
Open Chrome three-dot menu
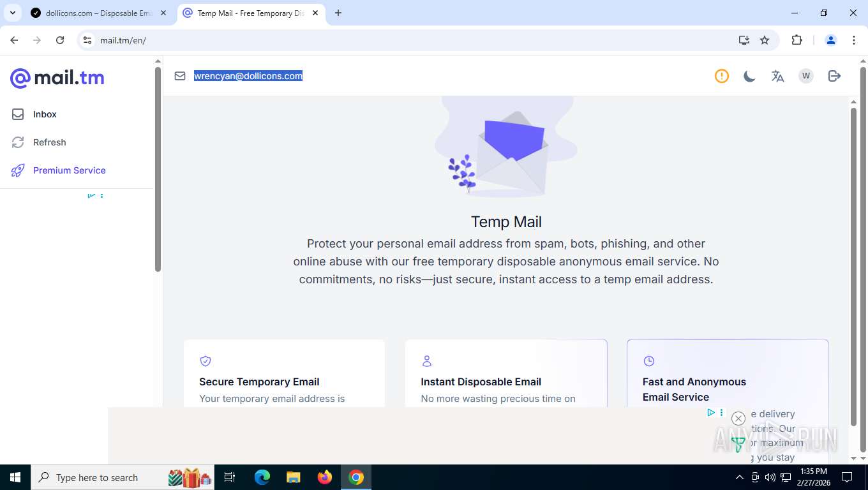(854, 40)
